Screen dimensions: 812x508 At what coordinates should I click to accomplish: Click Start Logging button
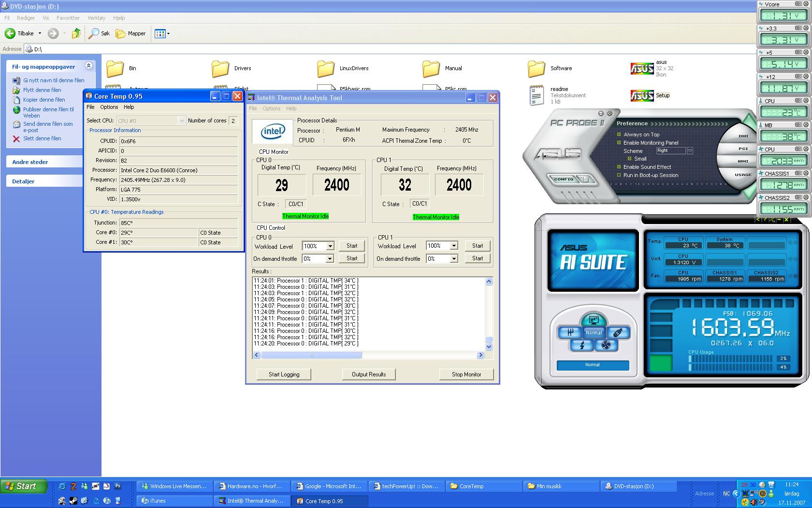click(x=284, y=374)
